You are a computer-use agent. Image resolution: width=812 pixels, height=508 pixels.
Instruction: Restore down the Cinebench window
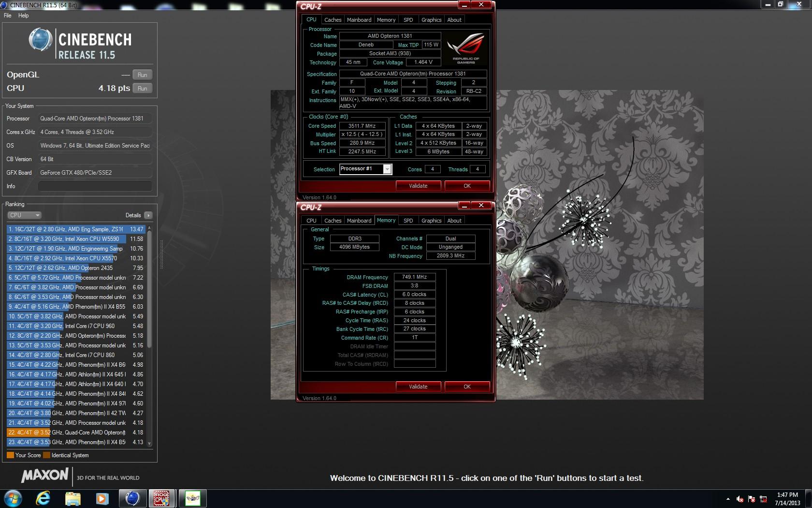(x=781, y=4)
